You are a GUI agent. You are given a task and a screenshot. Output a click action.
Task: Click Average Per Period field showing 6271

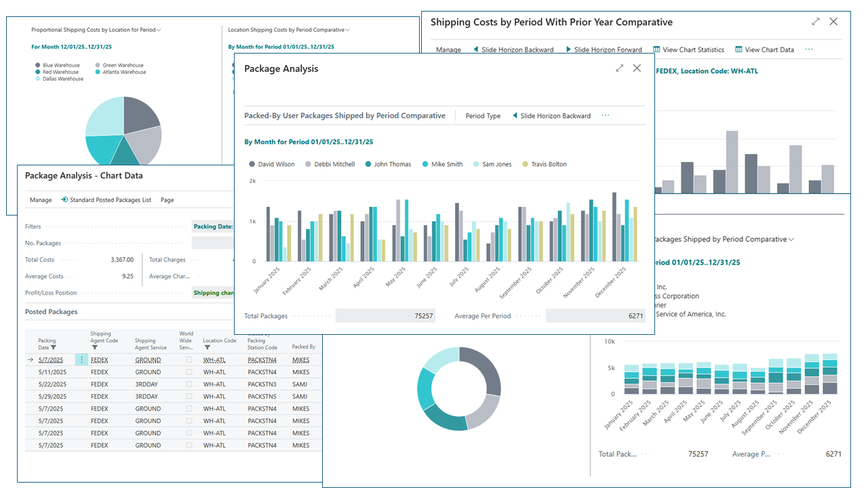(x=595, y=316)
